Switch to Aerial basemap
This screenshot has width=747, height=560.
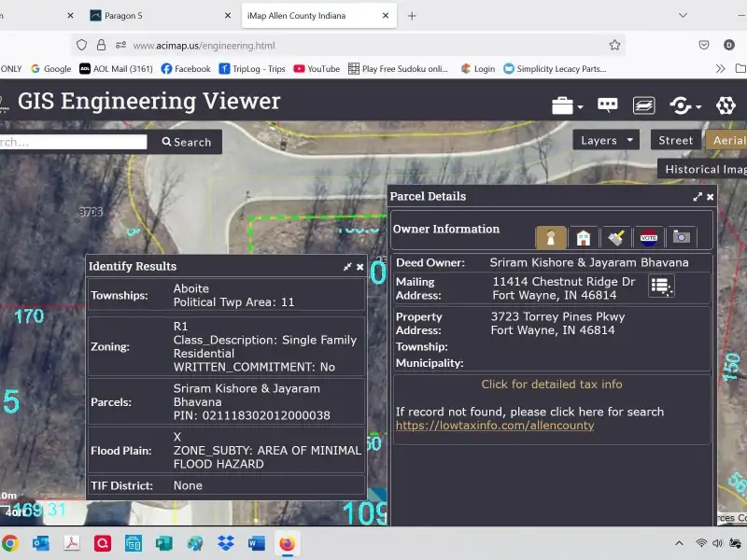tap(728, 141)
